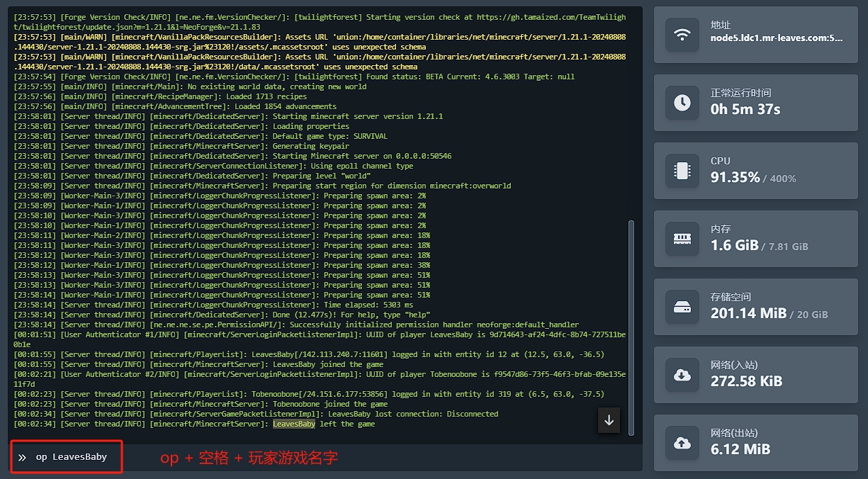Image resolution: width=868 pixels, height=479 pixels.
Task: Click the highlighted LeavesBaby text in log
Action: [294, 424]
